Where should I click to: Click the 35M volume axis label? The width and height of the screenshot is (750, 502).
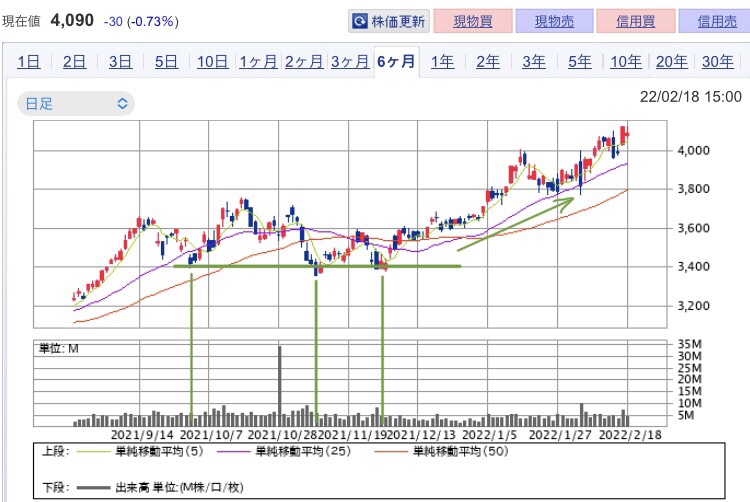coord(689,344)
